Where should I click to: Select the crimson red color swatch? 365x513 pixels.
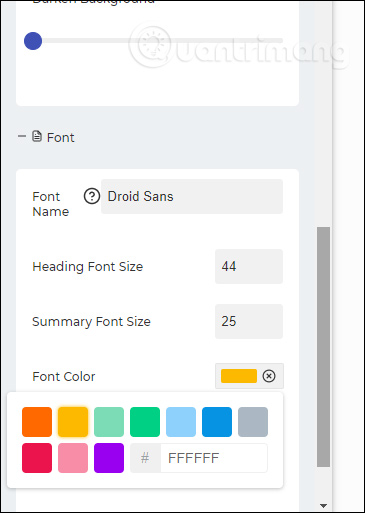click(x=37, y=458)
